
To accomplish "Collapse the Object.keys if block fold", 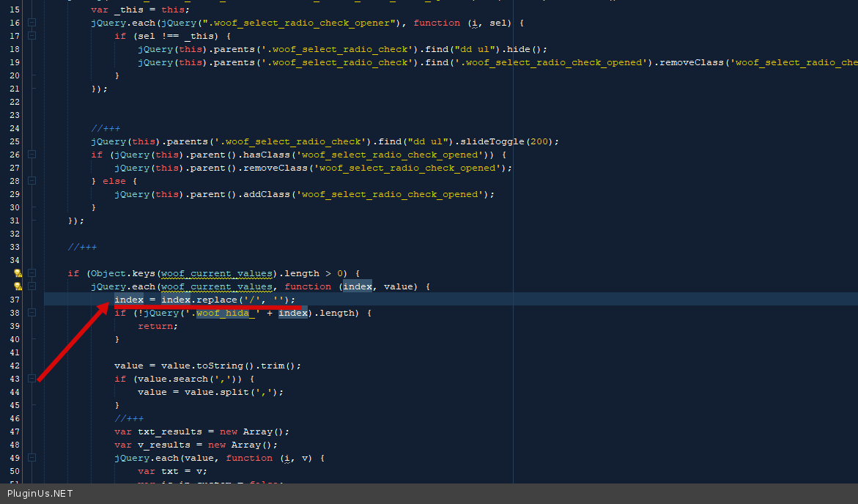I will click(32, 273).
